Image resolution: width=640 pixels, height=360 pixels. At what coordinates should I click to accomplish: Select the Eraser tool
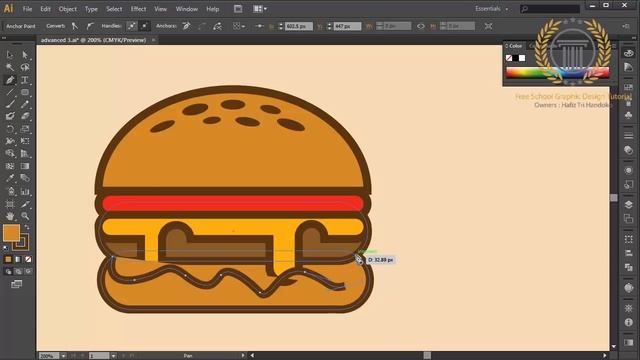click(25, 116)
